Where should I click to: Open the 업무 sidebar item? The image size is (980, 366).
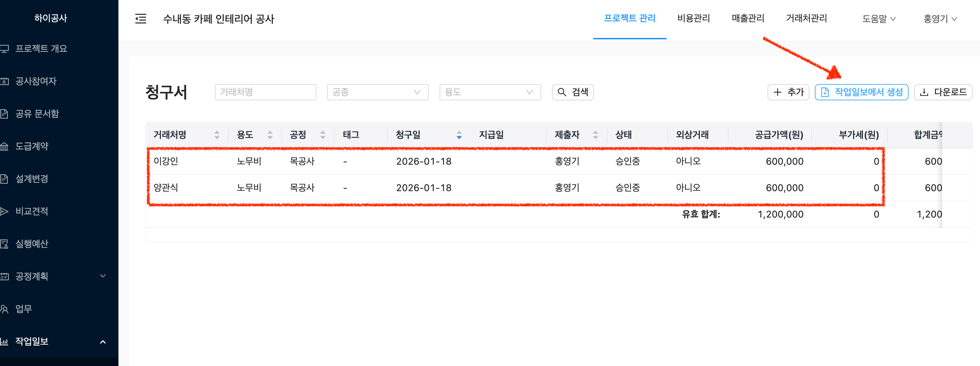click(24, 309)
